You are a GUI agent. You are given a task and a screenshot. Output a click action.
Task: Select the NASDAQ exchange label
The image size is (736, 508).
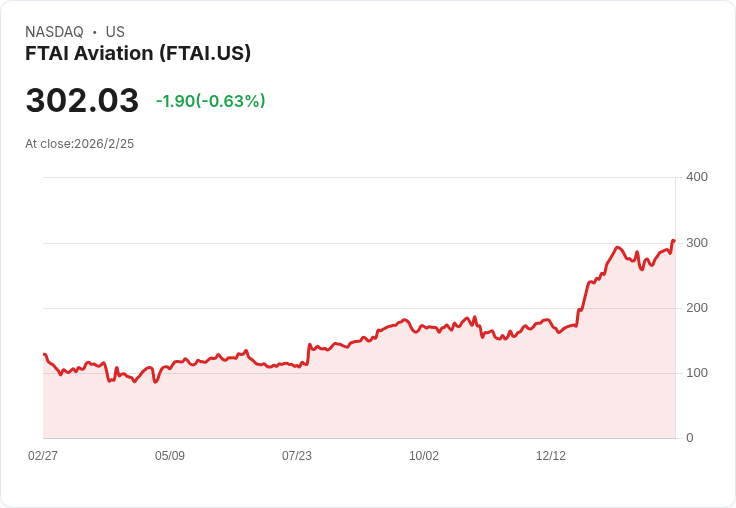tap(54, 32)
